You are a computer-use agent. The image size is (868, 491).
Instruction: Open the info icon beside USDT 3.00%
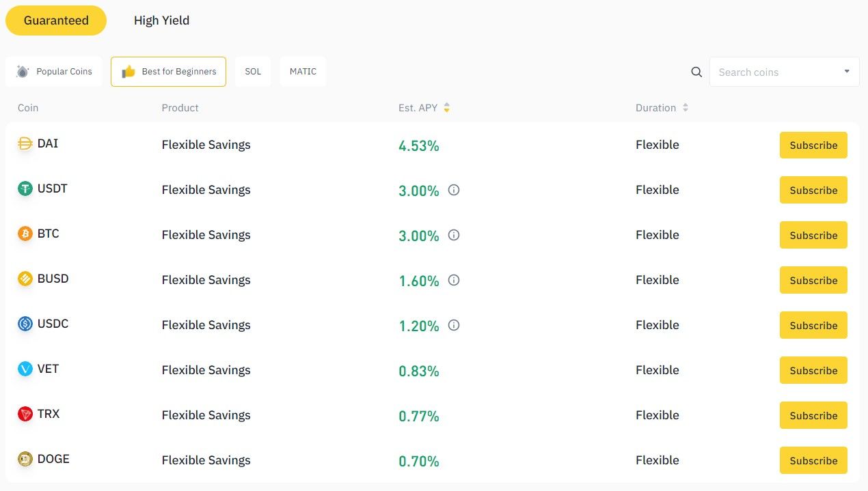(454, 190)
